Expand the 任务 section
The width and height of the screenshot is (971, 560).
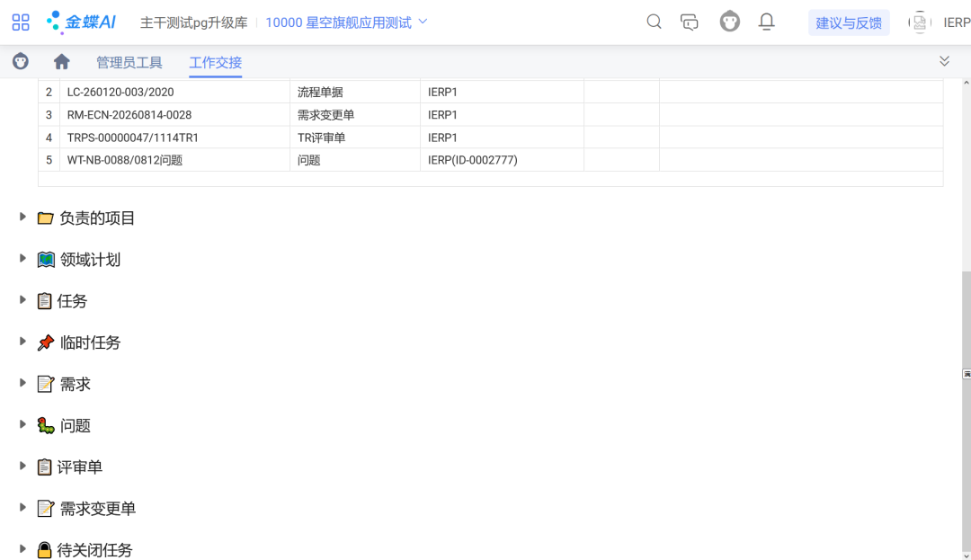[22, 300]
